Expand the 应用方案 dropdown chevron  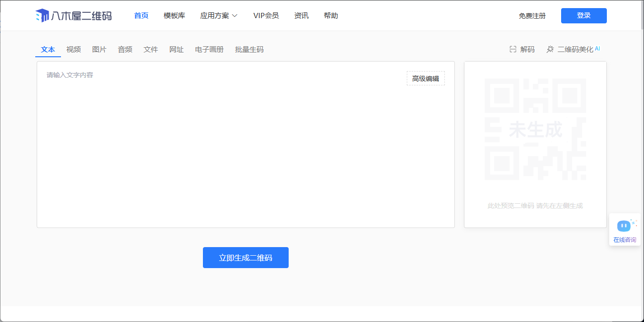pos(234,16)
